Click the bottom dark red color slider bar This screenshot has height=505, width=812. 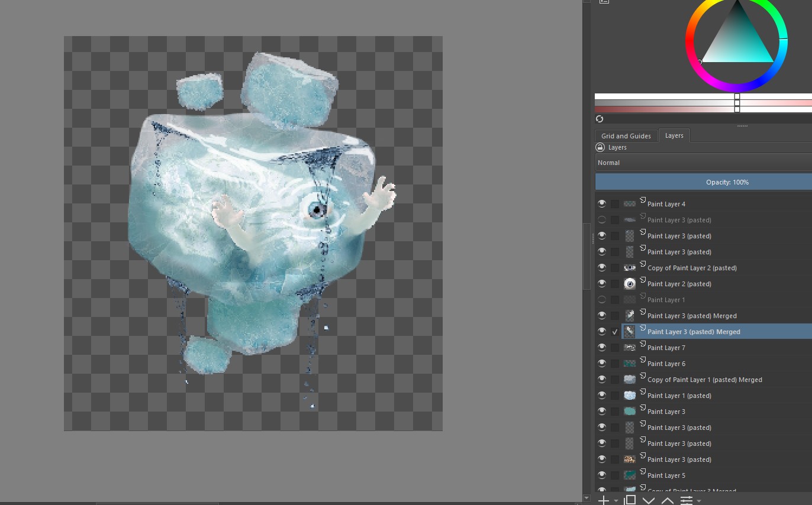click(x=703, y=109)
